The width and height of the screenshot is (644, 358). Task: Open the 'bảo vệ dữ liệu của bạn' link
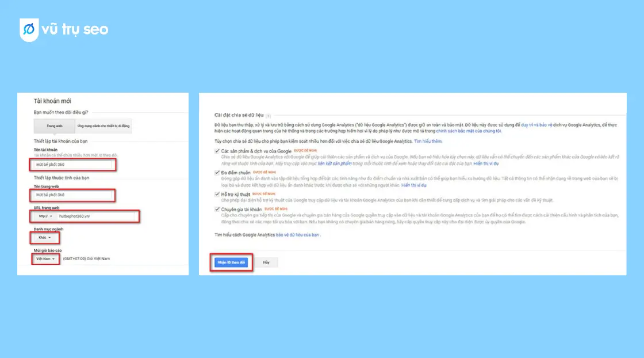click(x=297, y=235)
